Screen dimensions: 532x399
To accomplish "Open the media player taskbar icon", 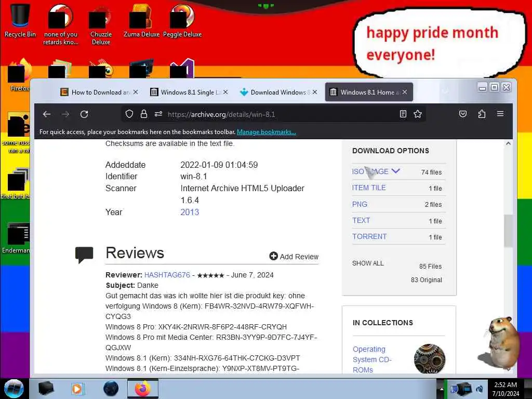I will pos(77,389).
